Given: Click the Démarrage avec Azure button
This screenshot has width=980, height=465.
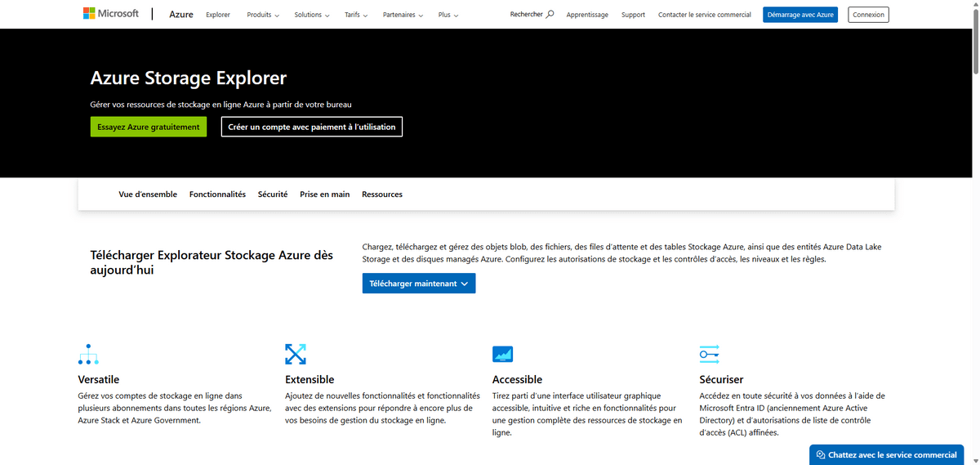Looking at the screenshot, I should coord(800,15).
